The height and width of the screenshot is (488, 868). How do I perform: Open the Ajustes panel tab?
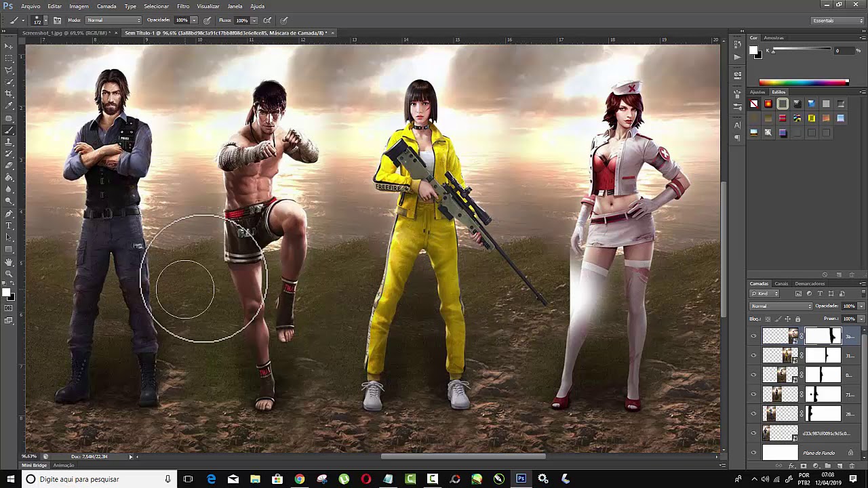point(757,91)
